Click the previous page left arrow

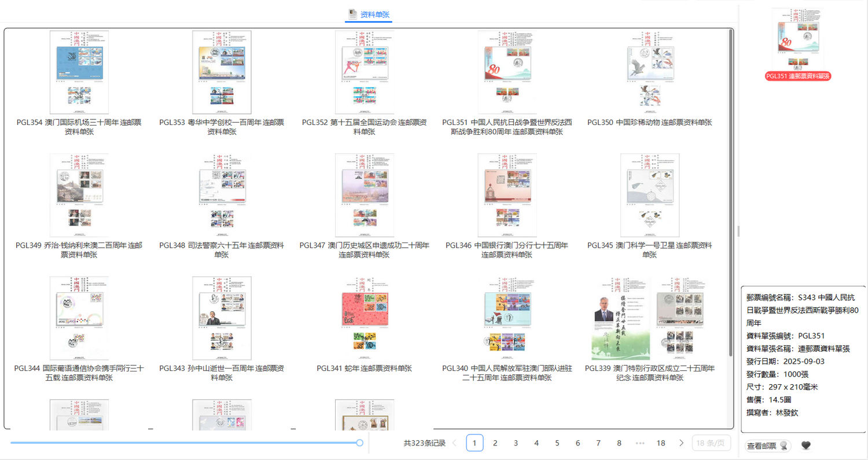point(454,443)
